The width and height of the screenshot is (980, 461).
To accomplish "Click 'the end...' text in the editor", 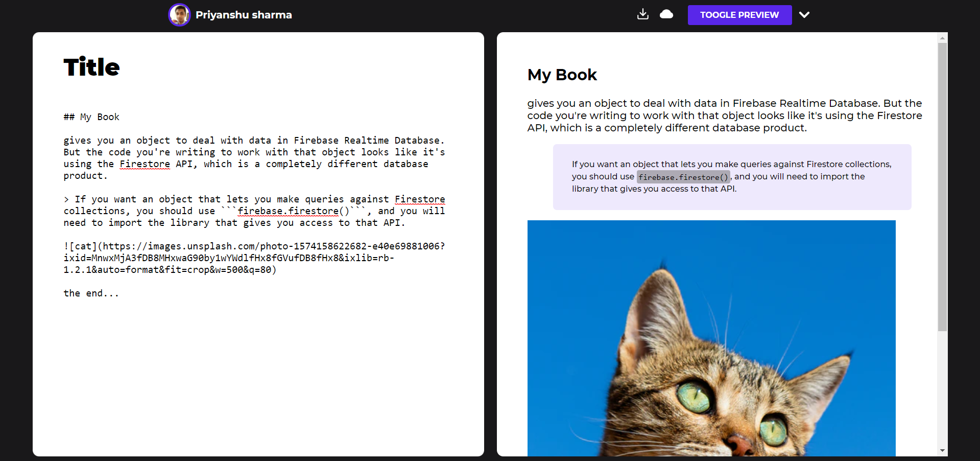I will tap(91, 293).
